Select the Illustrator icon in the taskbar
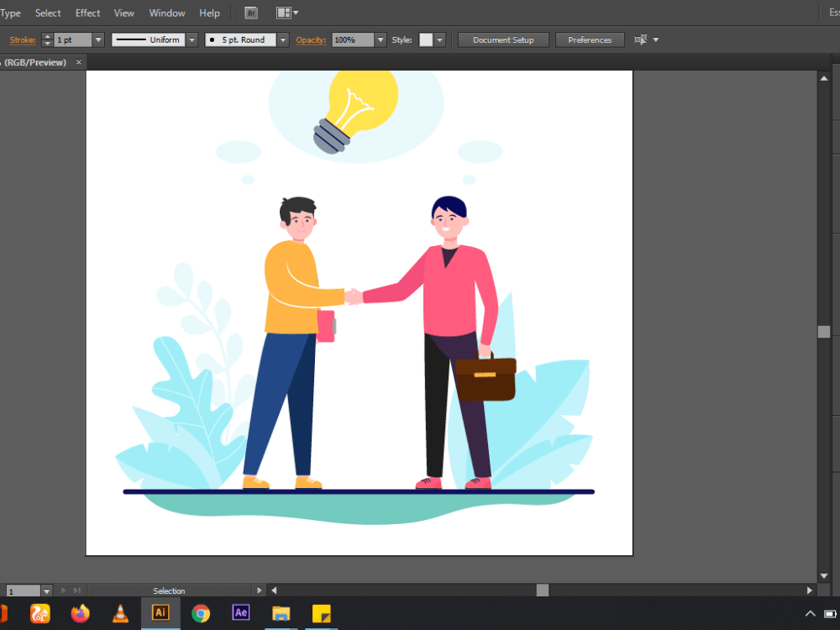 coord(160,613)
